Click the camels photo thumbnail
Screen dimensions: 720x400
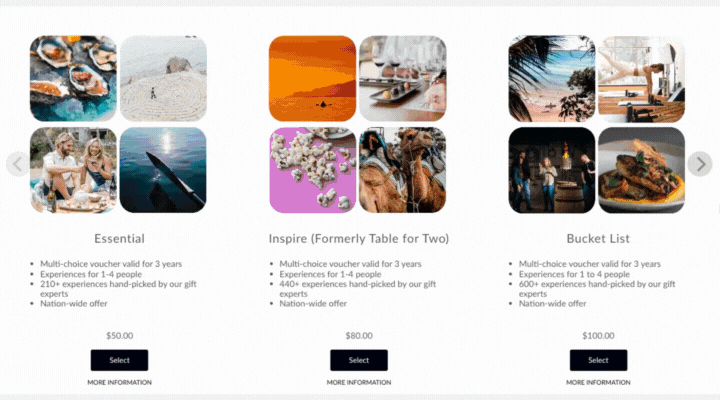pos(402,170)
